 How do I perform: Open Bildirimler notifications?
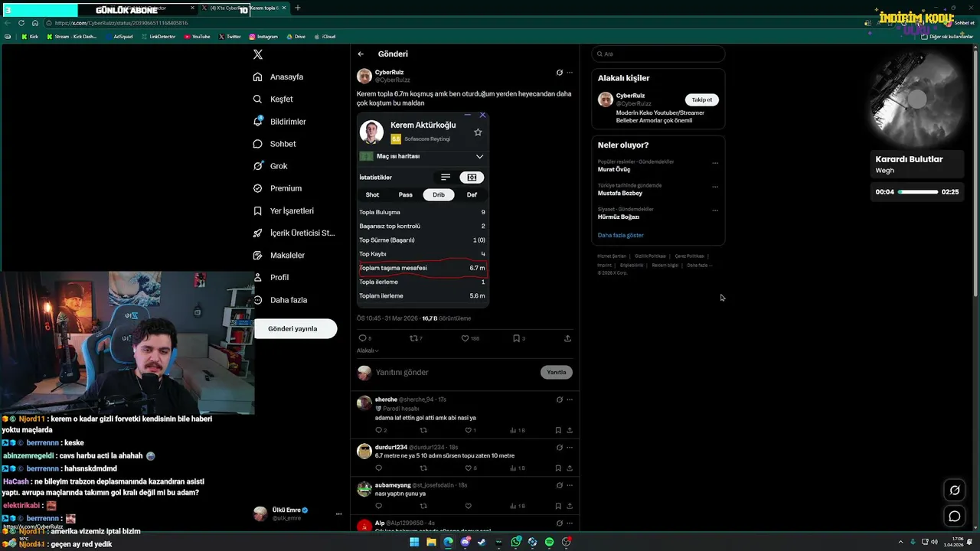[x=279, y=122]
